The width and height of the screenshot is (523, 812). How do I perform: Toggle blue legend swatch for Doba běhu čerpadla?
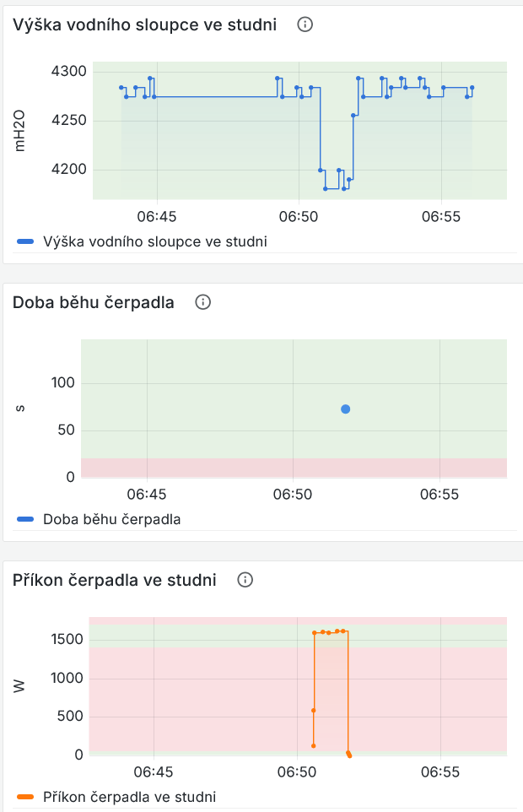click(x=25, y=519)
